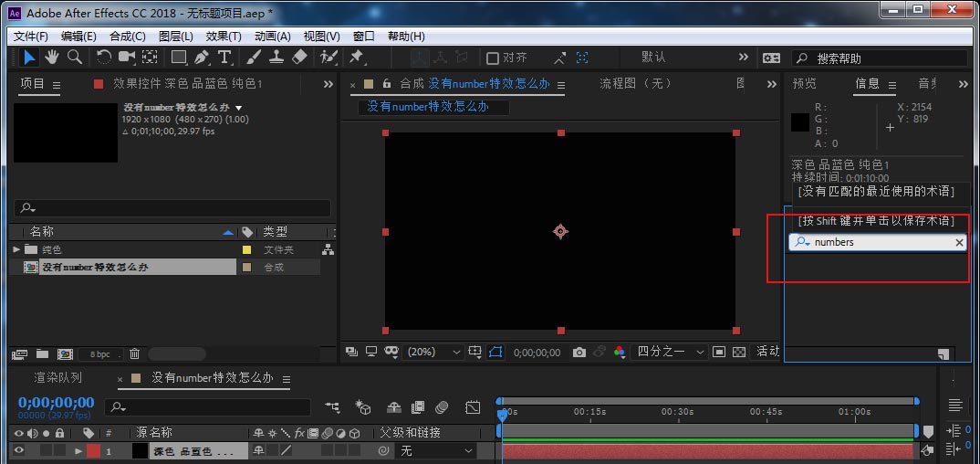Image resolution: width=980 pixels, height=464 pixels.
Task: Click the red label color of layer 1
Action: (x=93, y=450)
